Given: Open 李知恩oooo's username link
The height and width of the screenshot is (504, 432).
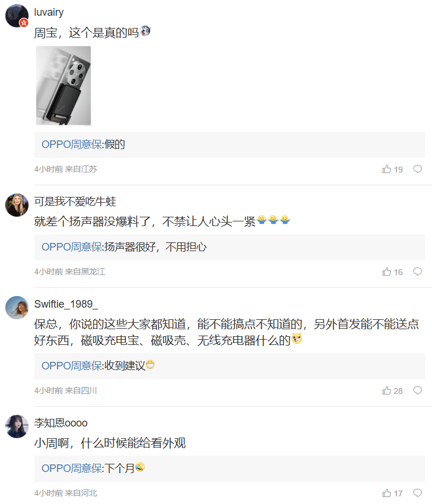Looking at the screenshot, I should pyautogui.click(x=61, y=423).
